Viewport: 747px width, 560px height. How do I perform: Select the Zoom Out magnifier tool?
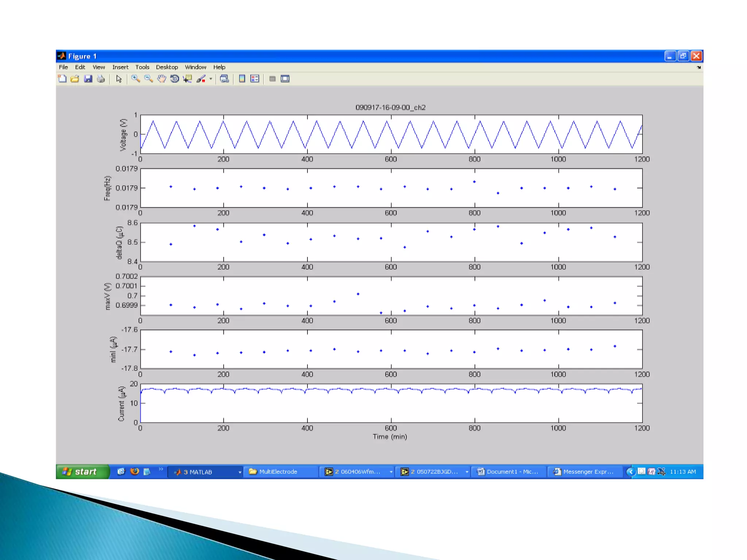pyautogui.click(x=148, y=79)
